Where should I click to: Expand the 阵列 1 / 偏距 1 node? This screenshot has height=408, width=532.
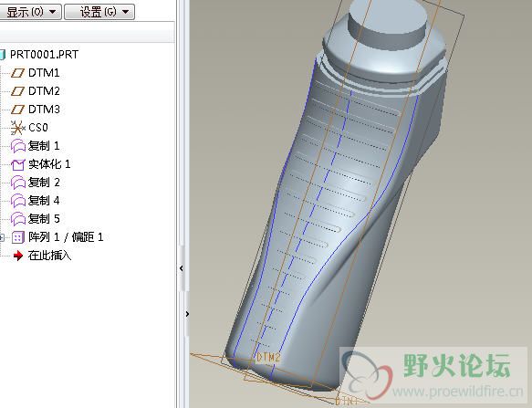[2, 237]
